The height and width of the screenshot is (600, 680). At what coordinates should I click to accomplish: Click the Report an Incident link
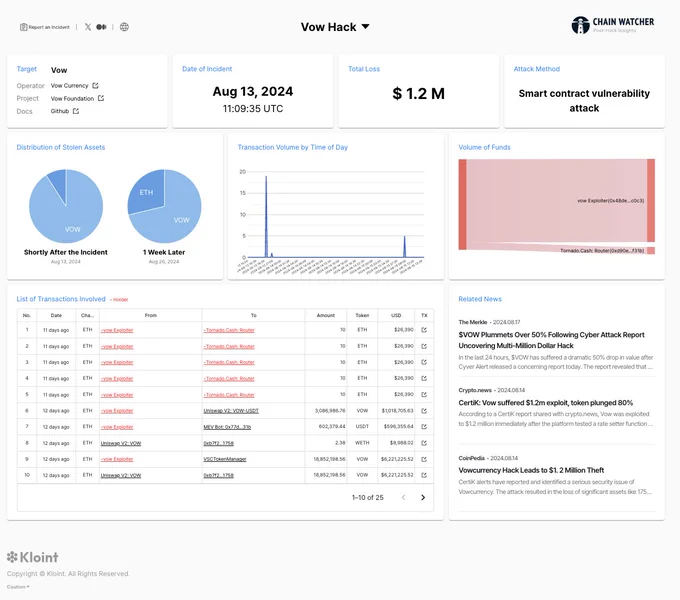point(45,27)
